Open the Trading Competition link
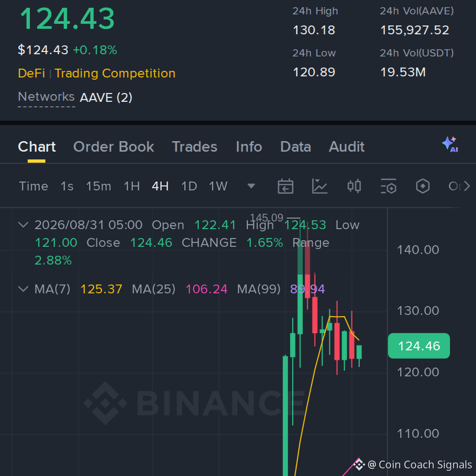This screenshot has width=476, height=476. tap(115, 73)
